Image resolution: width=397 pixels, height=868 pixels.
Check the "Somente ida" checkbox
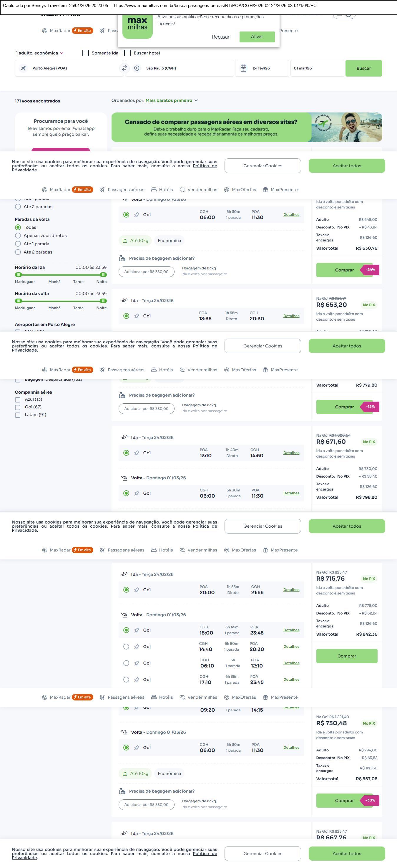coord(86,53)
